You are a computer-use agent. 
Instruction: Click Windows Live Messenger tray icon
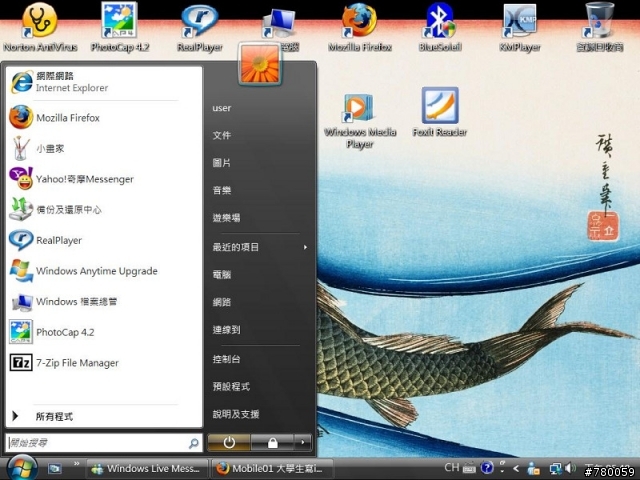point(533,469)
